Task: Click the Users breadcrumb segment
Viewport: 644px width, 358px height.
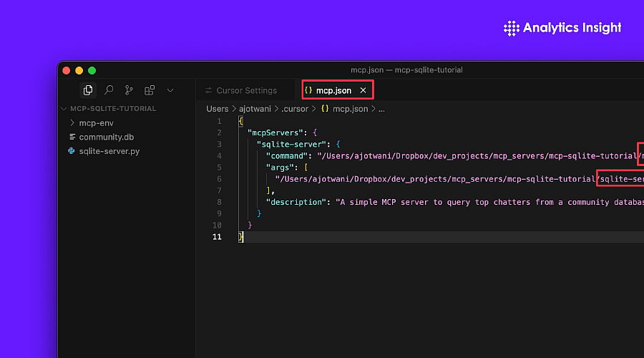Action: pos(218,109)
